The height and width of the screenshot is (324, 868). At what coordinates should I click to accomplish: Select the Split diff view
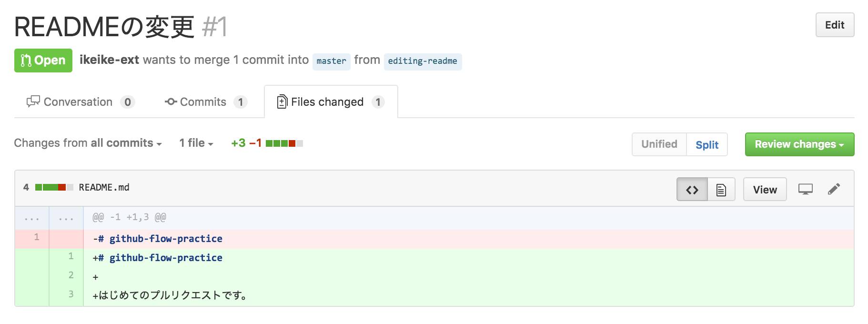pyautogui.click(x=707, y=144)
